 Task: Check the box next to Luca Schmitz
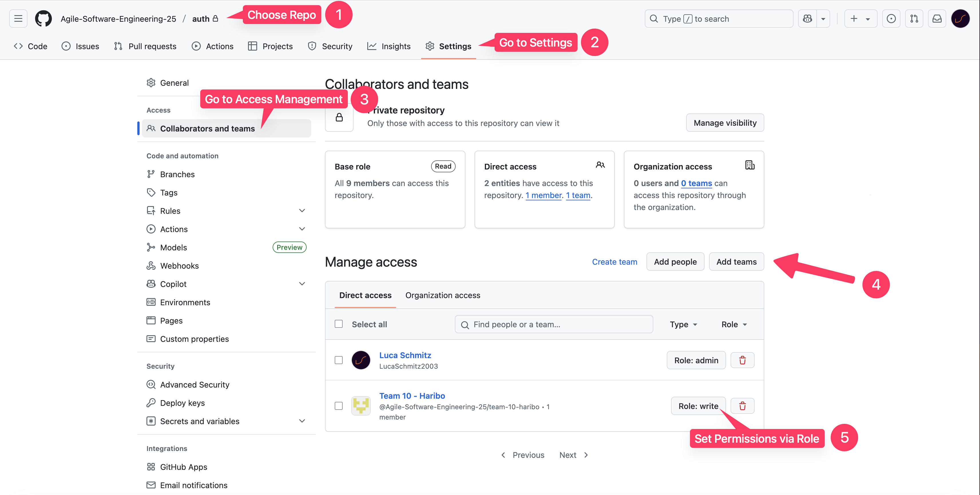pos(339,360)
